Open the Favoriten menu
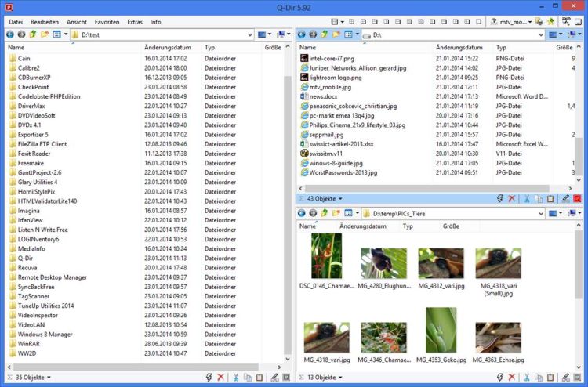 (107, 22)
